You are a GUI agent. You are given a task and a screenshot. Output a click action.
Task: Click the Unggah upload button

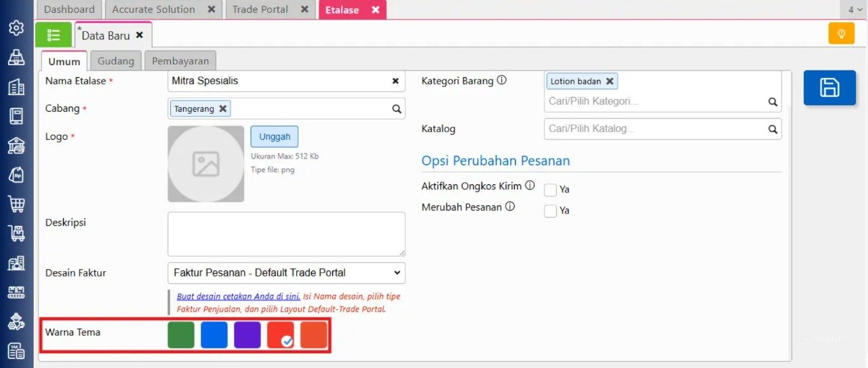click(275, 136)
